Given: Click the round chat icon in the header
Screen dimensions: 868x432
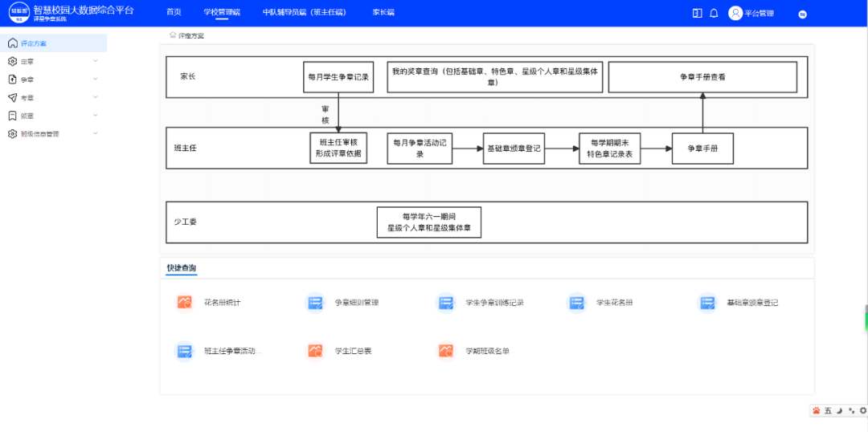Looking at the screenshot, I should [802, 14].
